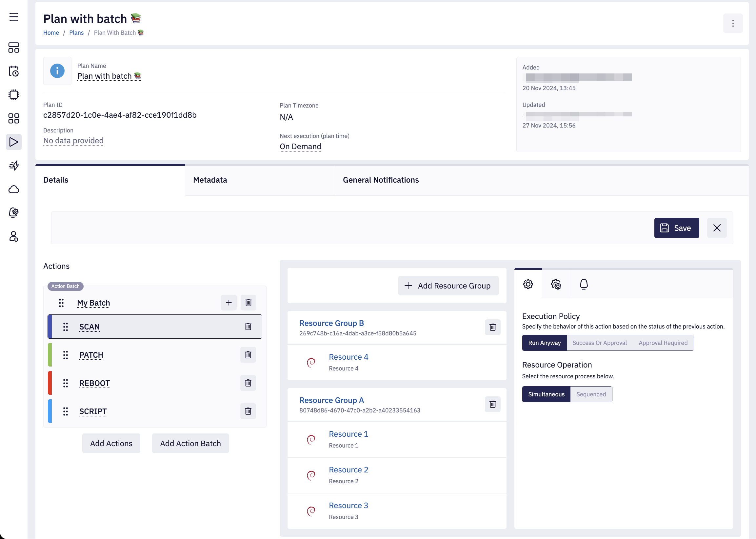Click the green PATCH action color bar

click(x=50, y=355)
